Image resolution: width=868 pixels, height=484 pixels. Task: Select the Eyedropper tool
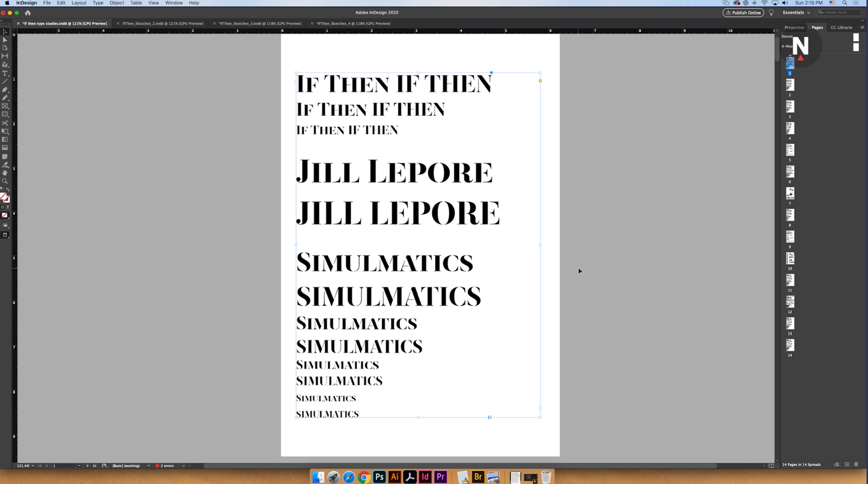(x=5, y=165)
